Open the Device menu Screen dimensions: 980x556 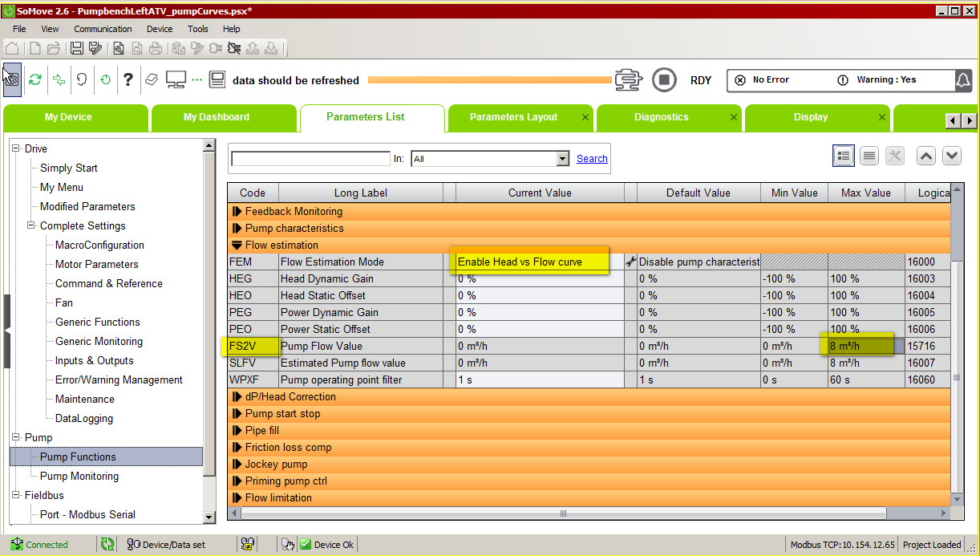tap(160, 29)
